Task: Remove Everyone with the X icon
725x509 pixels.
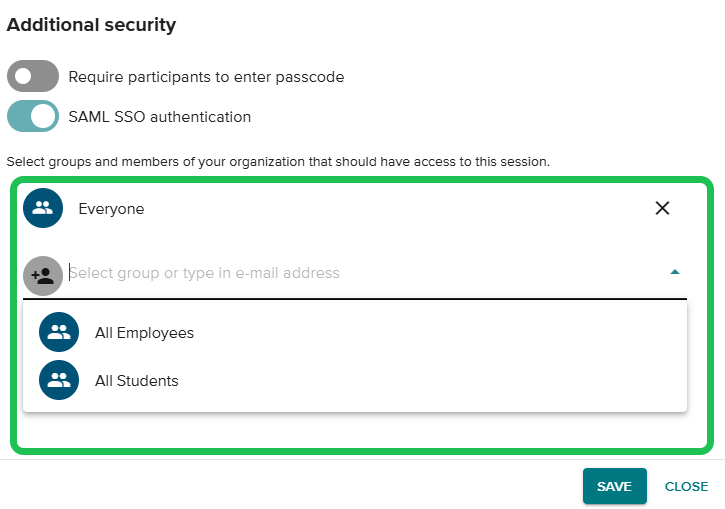Action: pos(662,208)
